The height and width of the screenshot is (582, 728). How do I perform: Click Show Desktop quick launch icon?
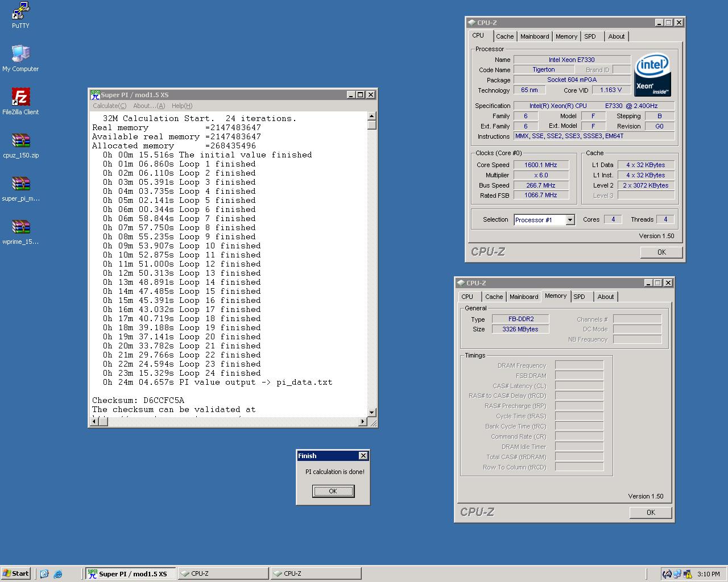(44, 573)
